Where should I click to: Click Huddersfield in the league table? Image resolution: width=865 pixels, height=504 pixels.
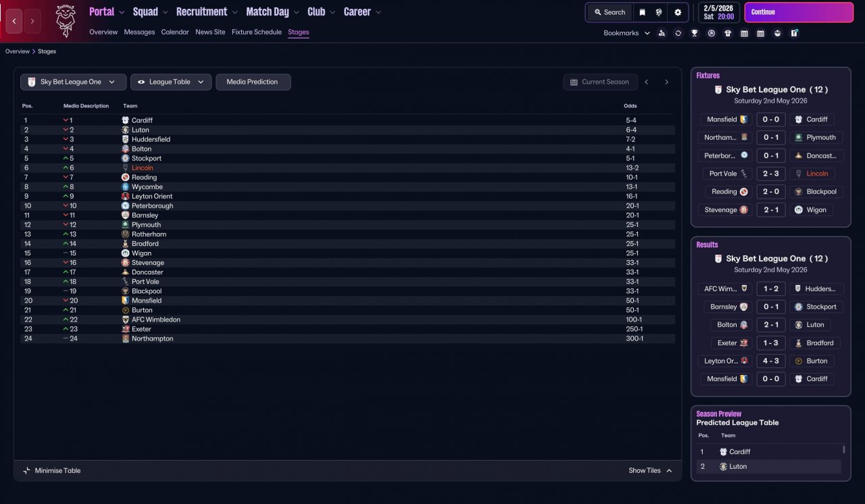[x=151, y=139]
